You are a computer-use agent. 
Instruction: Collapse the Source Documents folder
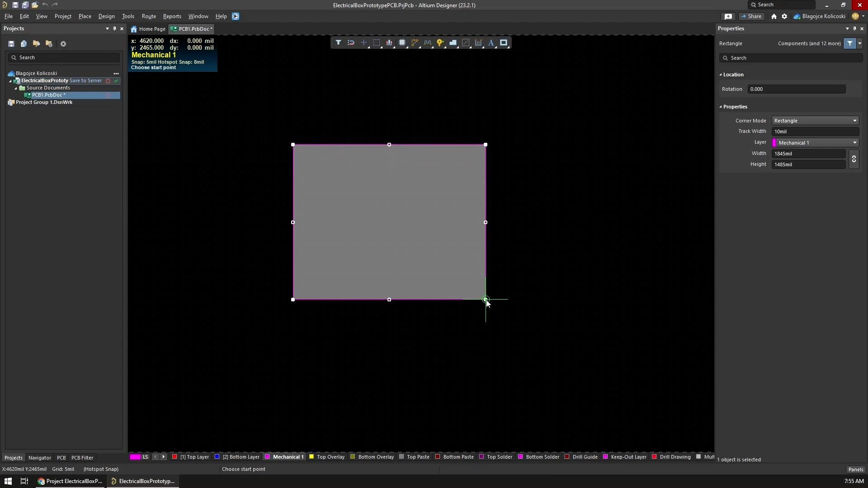point(15,88)
